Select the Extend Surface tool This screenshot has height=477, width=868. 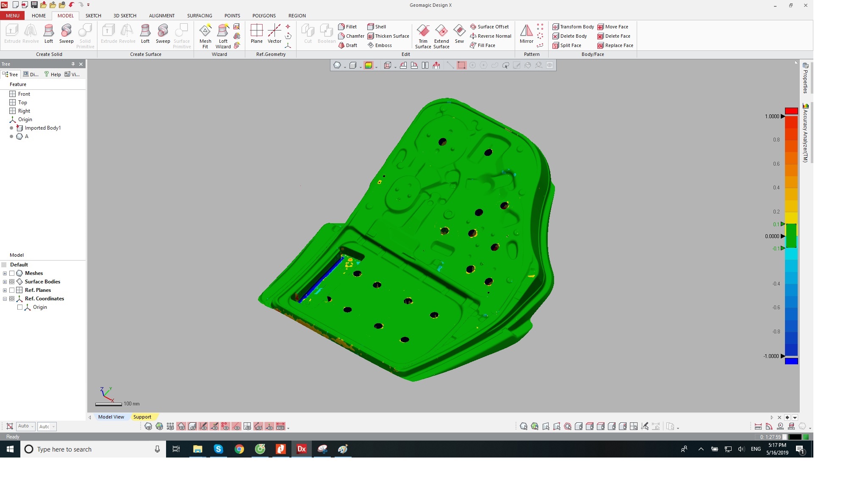[x=441, y=36]
